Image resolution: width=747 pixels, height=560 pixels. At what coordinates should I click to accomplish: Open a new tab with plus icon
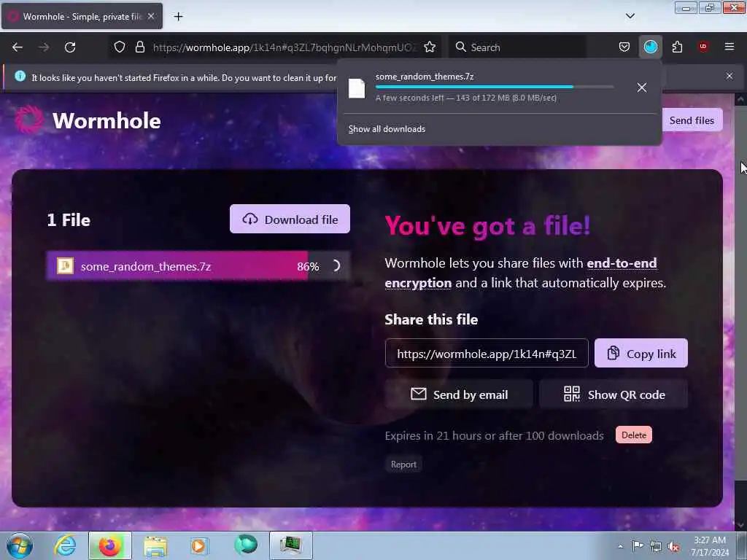178,17
